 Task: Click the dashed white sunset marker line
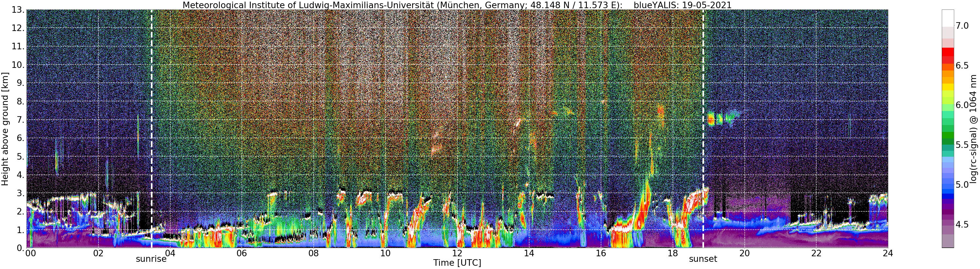[x=703, y=129]
